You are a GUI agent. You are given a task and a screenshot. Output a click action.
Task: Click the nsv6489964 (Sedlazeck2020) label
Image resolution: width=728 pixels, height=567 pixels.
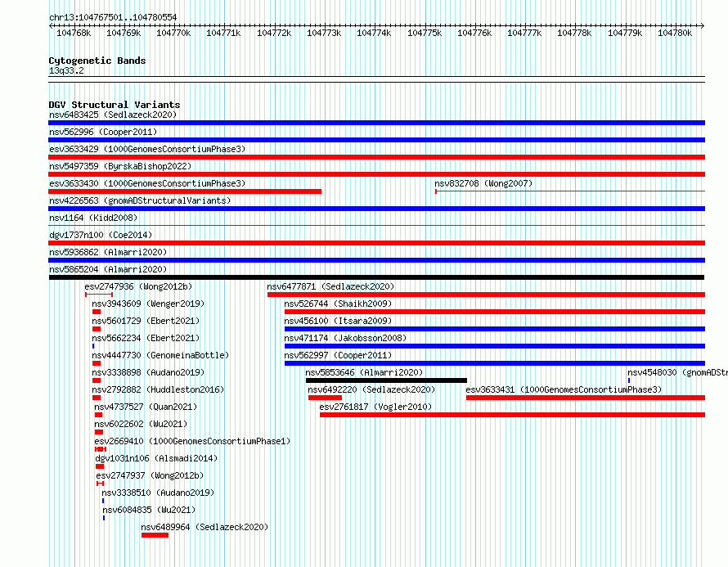click(x=204, y=527)
